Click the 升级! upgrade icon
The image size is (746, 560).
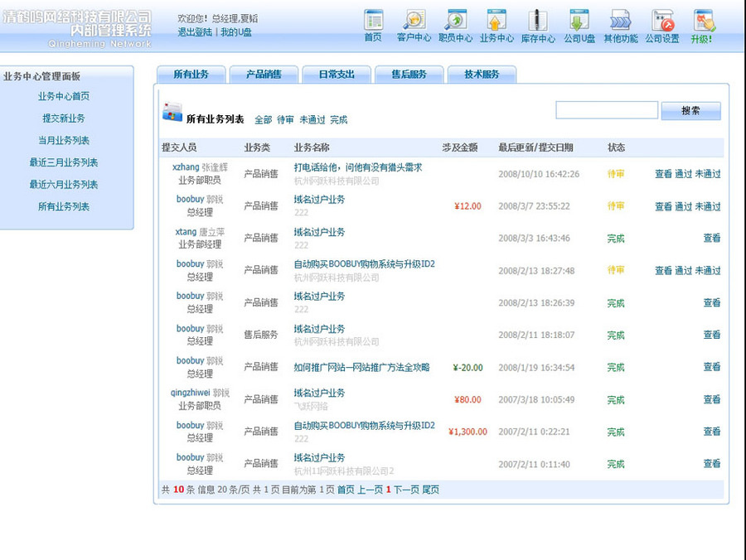pyautogui.click(x=703, y=20)
